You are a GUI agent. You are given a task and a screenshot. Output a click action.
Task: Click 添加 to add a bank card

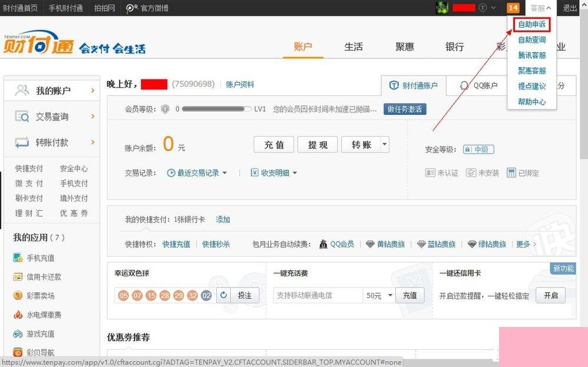click(223, 219)
